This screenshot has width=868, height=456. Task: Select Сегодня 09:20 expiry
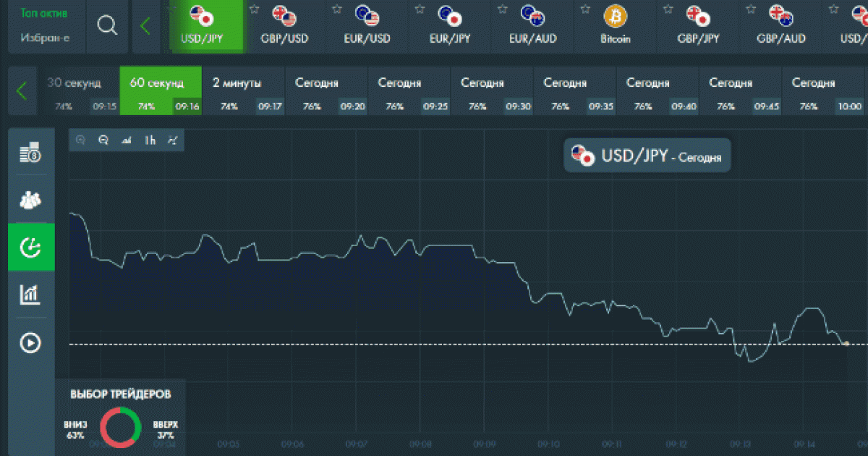point(326,91)
